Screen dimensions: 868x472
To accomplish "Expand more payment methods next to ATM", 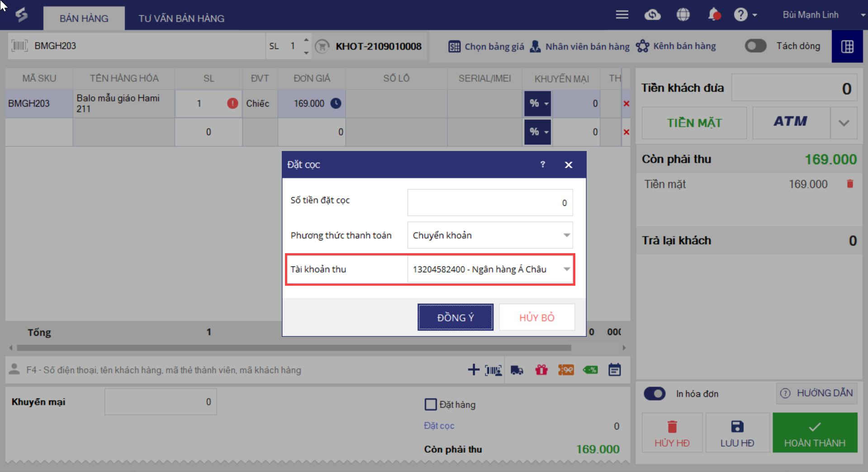I will 844,123.
